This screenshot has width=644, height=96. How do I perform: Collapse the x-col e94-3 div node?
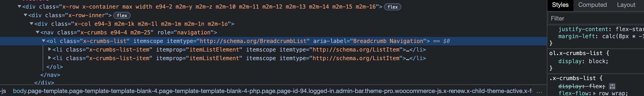pos(31,24)
